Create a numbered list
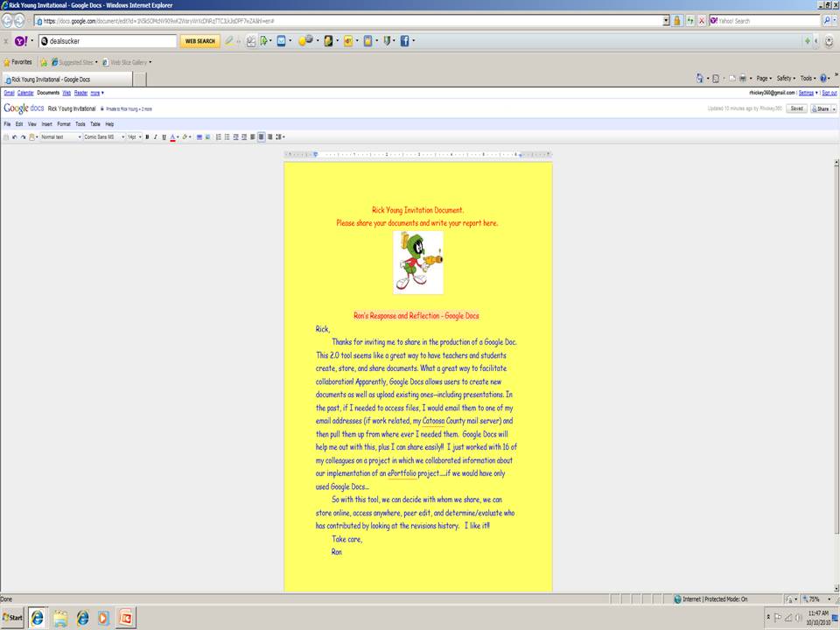 coord(219,137)
